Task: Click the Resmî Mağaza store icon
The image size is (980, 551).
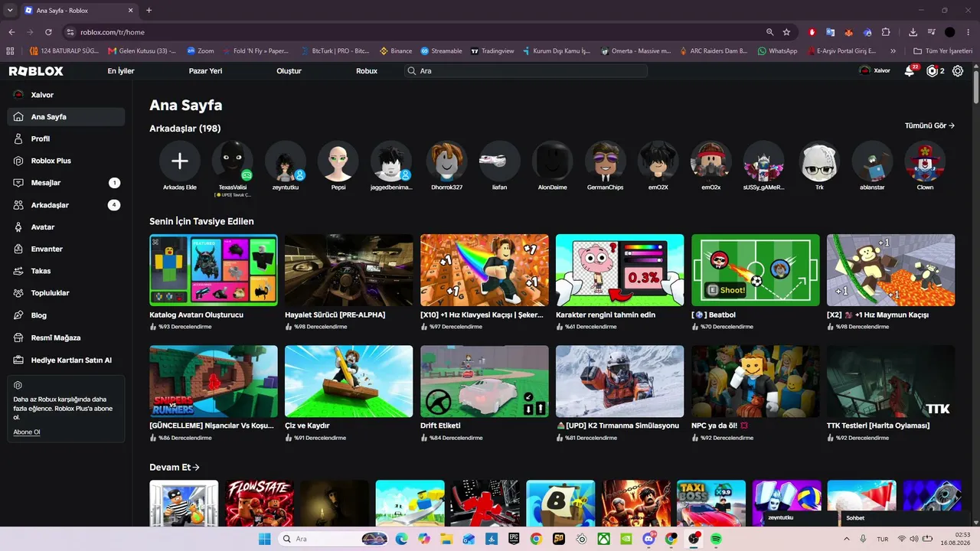Action: pyautogui.click(x=18, y=337)
